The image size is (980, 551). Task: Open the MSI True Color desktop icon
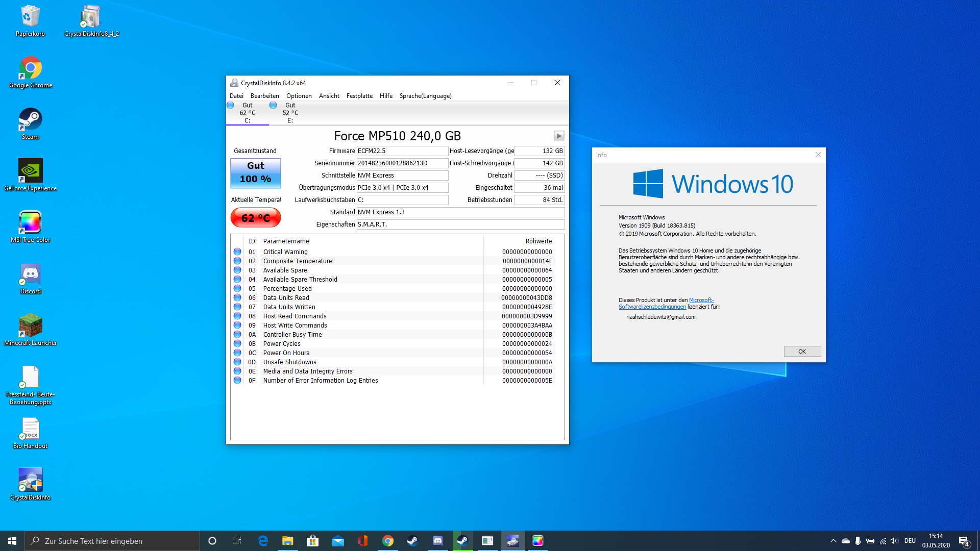31,222
